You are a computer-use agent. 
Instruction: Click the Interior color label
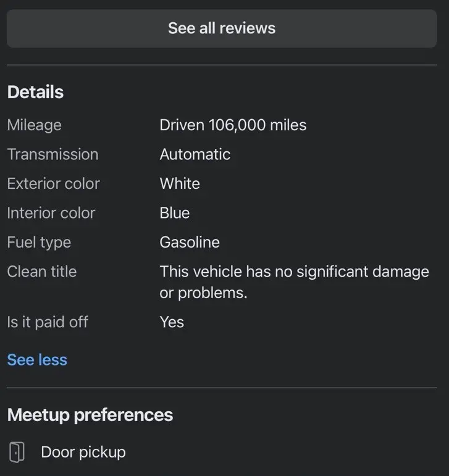(x=51, y=213)
